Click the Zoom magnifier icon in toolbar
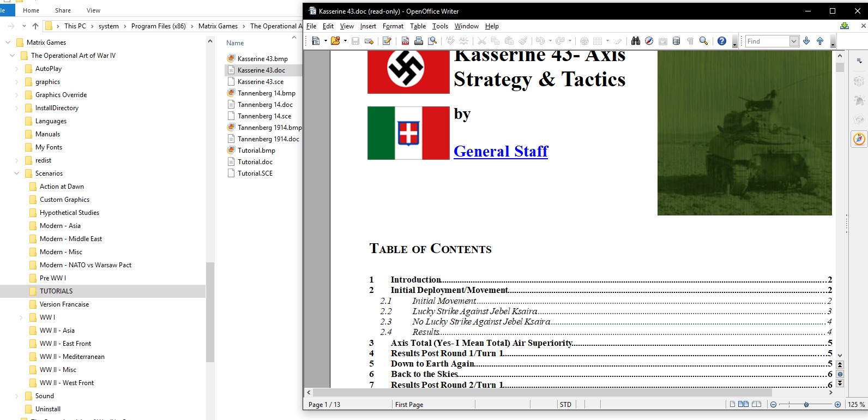Viewport: 868px width, 420px height. pos(704,41)
